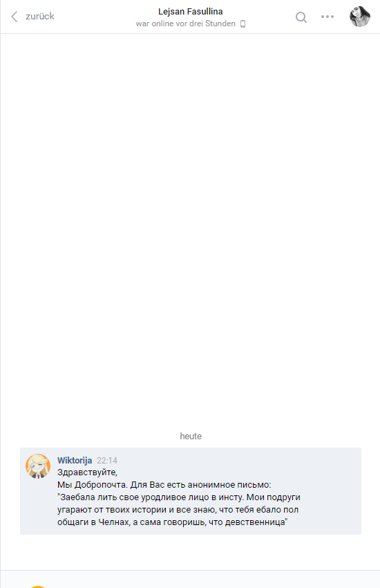
Task: Click the 'war online vor drei Stunden' status
Action: [x=185, y=24]
